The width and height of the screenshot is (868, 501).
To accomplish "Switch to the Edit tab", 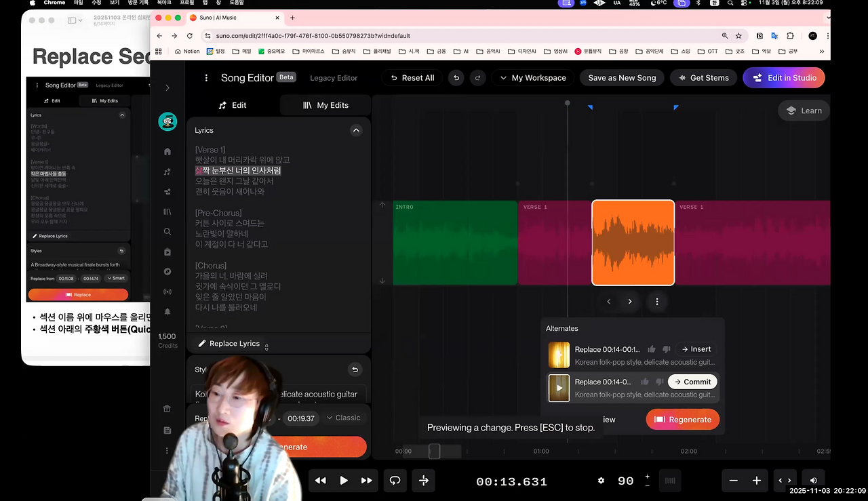I will pyautogui.click(x=233, y=105).
